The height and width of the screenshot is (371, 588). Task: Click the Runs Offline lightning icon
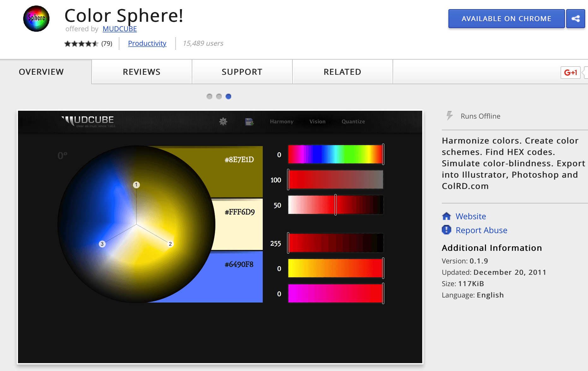click(449, 116)
